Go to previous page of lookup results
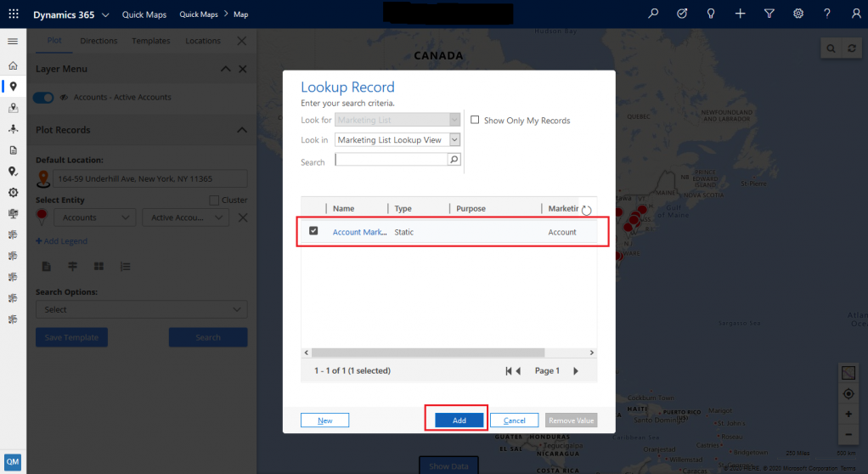868x474 pixels. pyautogui.click(x=519, y=371)
